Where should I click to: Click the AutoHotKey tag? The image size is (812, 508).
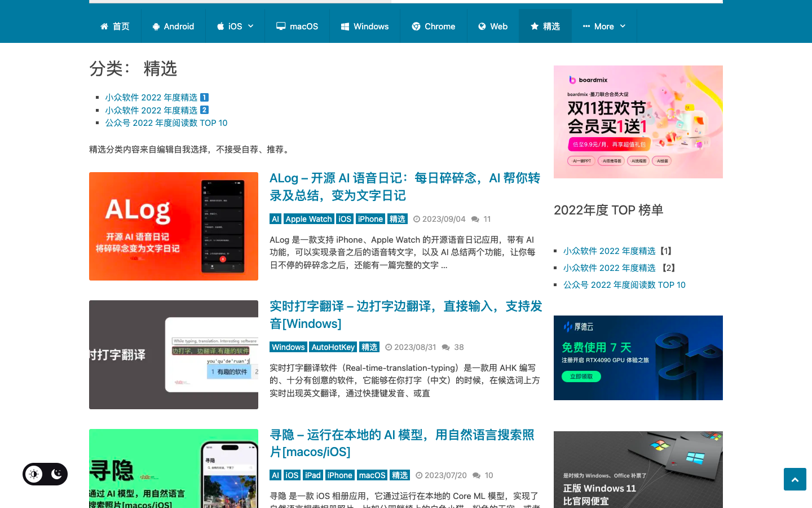coord(333,347)
